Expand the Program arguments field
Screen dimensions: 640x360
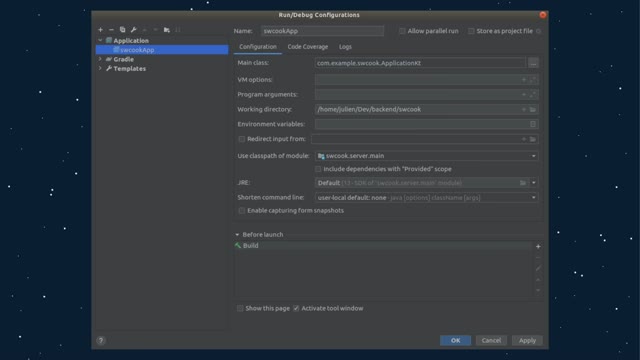coord(533,95)
